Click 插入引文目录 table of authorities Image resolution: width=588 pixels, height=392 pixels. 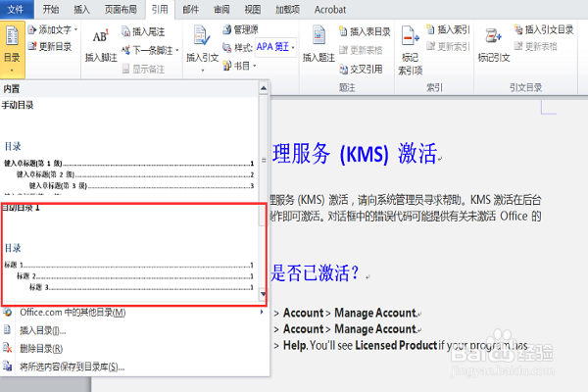(x=543, y=29)
